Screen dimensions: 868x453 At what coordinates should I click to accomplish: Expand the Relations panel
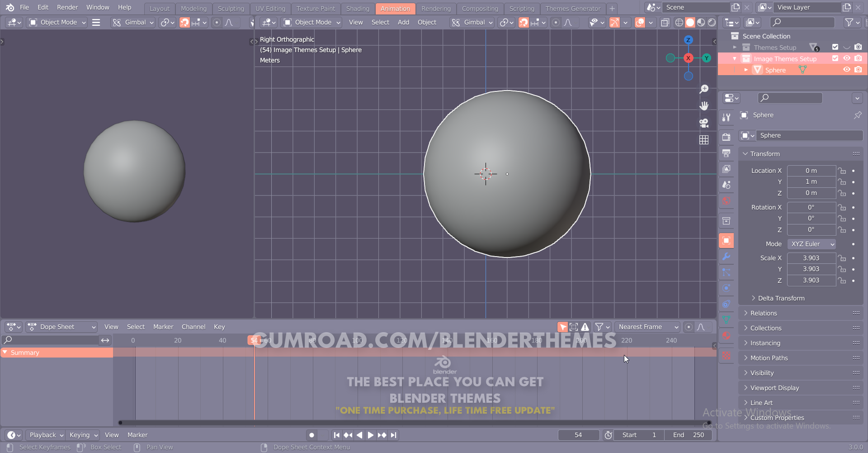coord(801,313)
